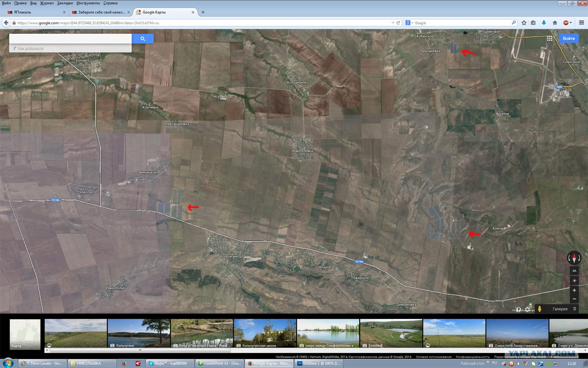Open Озеро села Лекарственное photo thumbnail

pyautogui.click(x=517, y=334)
